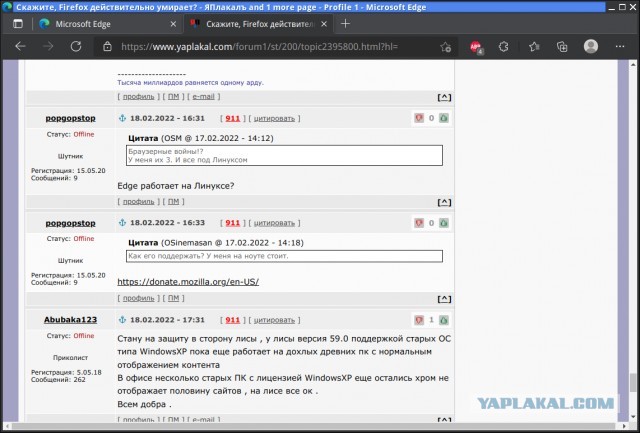Screen dimensions: 640x433
Task: Quote the 16:33 post with цитировать
Action: (274, 223)
